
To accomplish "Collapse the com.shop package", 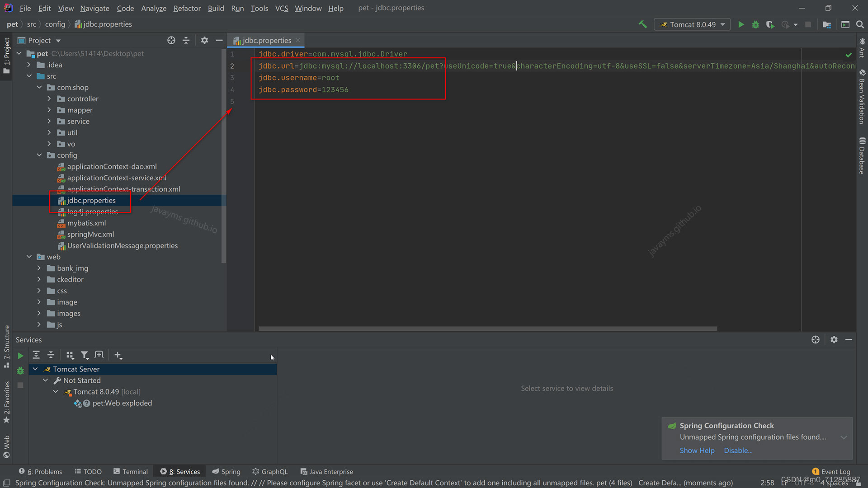I will tap(39, 87).
